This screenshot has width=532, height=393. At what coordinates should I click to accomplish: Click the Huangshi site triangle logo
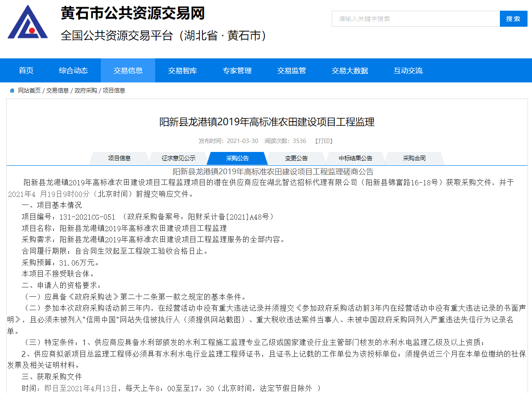pos(28,22)
